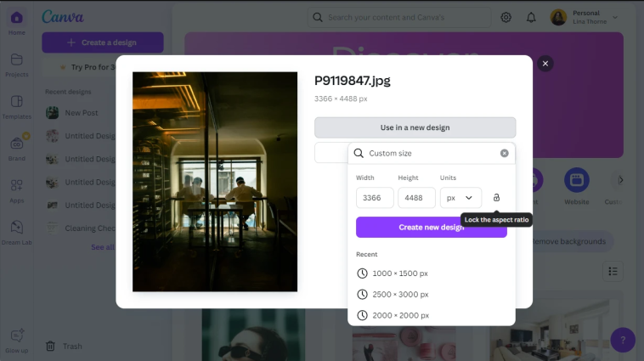Click the Width input field
The image size is (644, 361).
click(374, 198)
